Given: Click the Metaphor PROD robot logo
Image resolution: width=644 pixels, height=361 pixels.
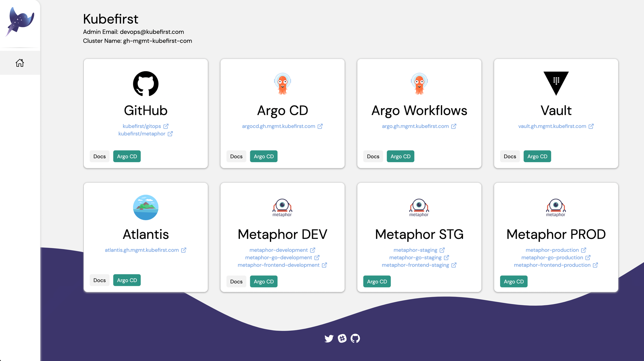Looking at the screenshot, I should (556, 208).
